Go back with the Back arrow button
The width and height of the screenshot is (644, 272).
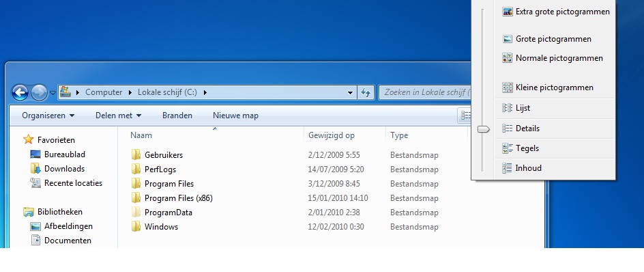click(x=20, y=92)
